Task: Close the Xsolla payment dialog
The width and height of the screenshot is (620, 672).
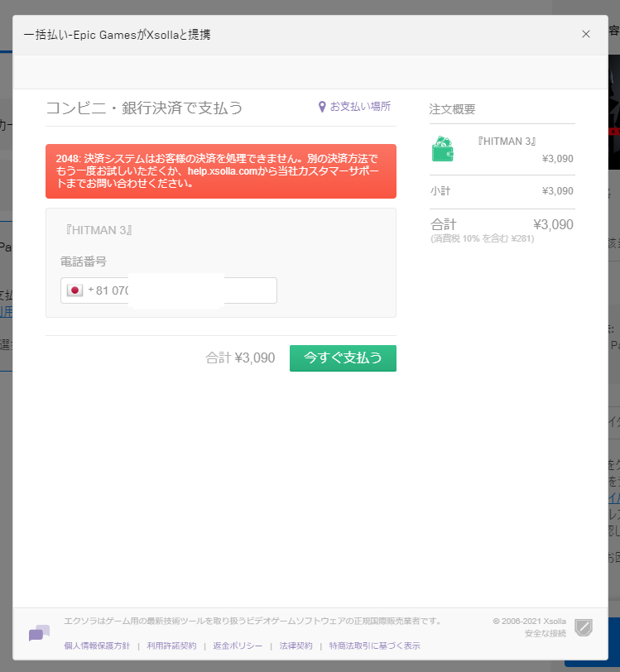Action: point(586,34)
